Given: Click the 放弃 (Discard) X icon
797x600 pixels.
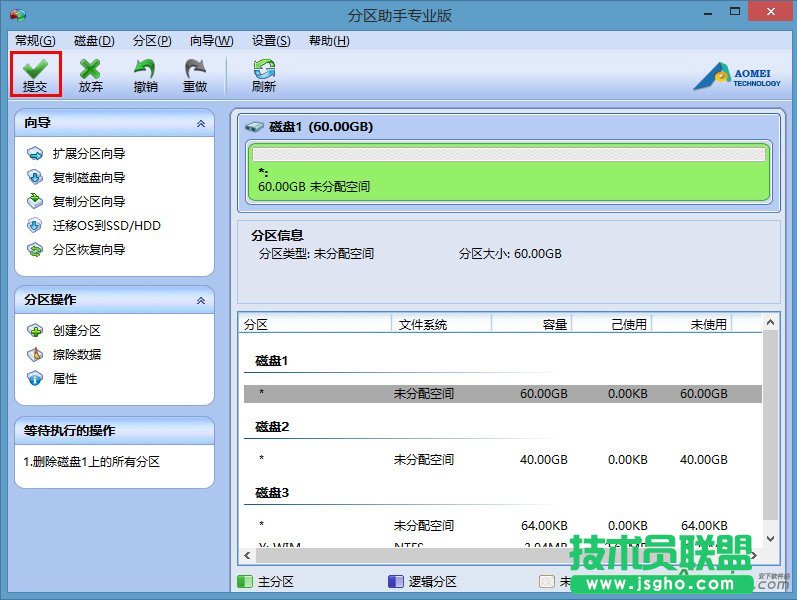Looking at the screenshot, I should 90,69.
